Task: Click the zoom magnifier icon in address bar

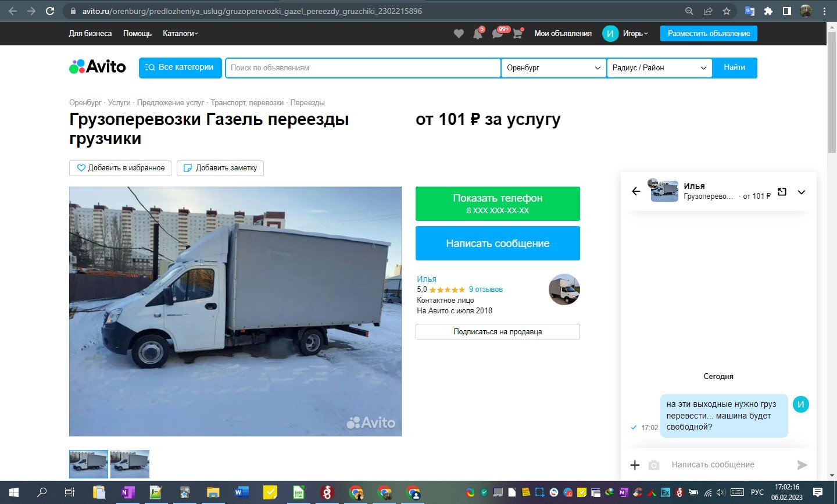Action: 689,11
